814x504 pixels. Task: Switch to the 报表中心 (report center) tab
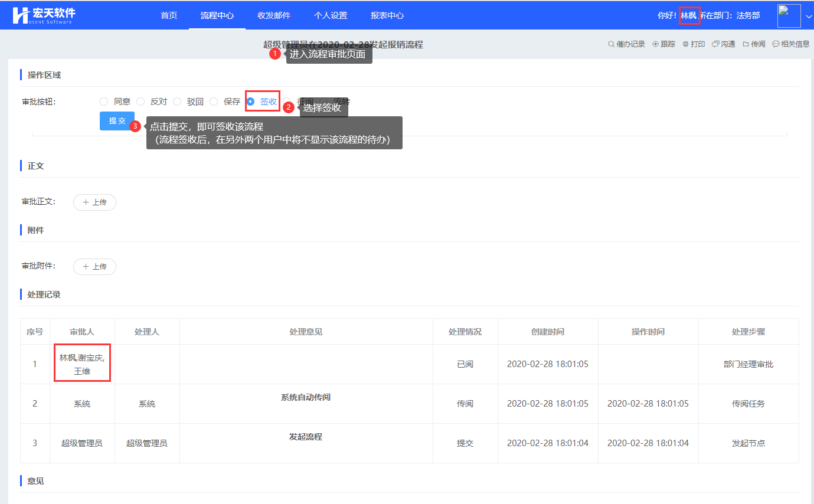387,15
